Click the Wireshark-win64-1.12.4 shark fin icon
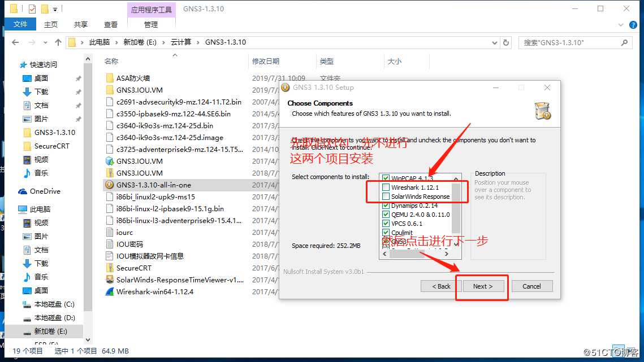 (109, 292)
